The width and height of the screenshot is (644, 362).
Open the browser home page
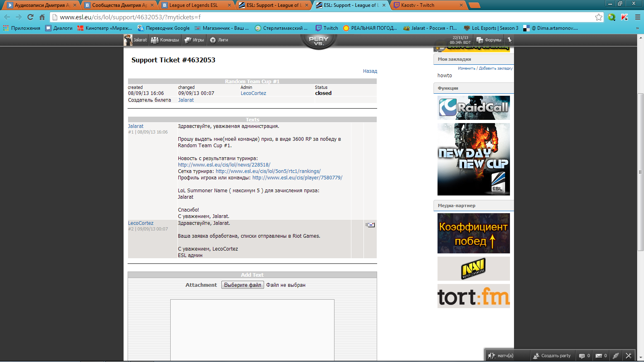pyautogui.click(x=42, y=17)
